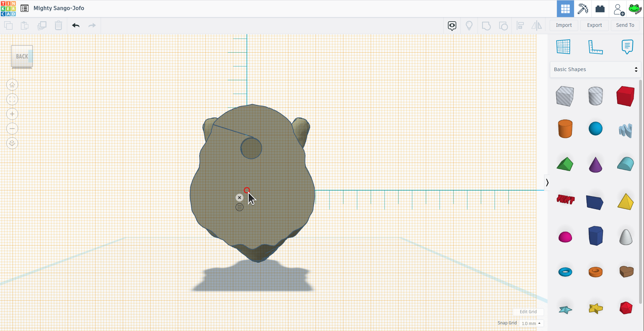Click the Back navigation card
The width and height of the screenshot is (644, 331).
pos(22,56)
